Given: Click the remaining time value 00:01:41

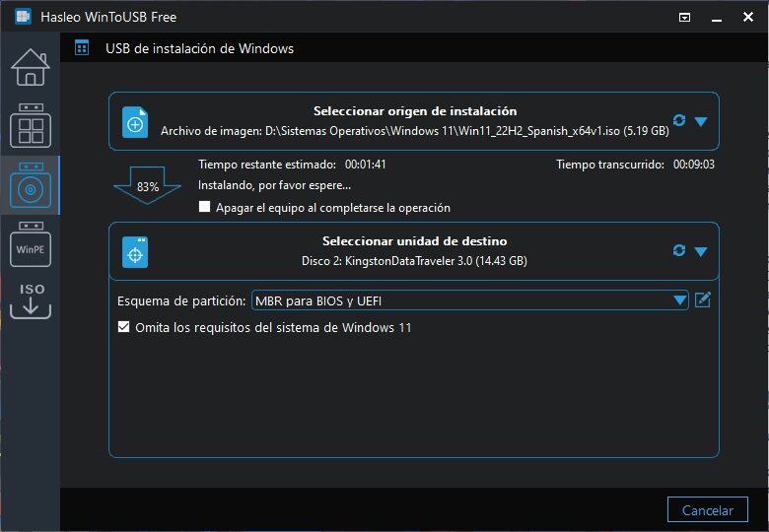Looking at the screenshot, I should pyautogui.click(x=366, y=165).
